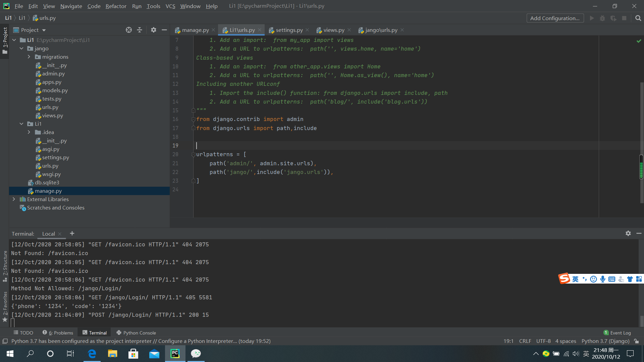Close the Local terminal tab
Viewport: 644px width, 362px height.
pyautogui.click(x=60, y=234)
